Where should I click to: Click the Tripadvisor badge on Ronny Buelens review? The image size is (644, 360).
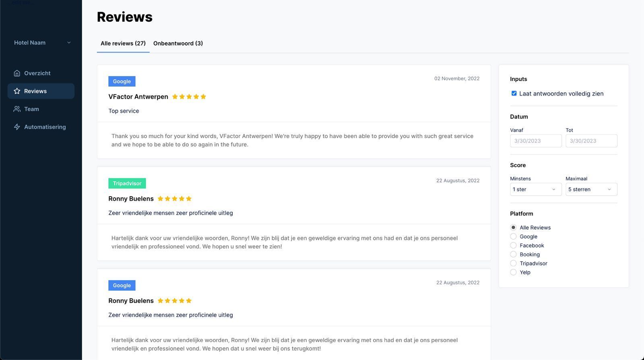pyautogui.click(x=127, y=183)
